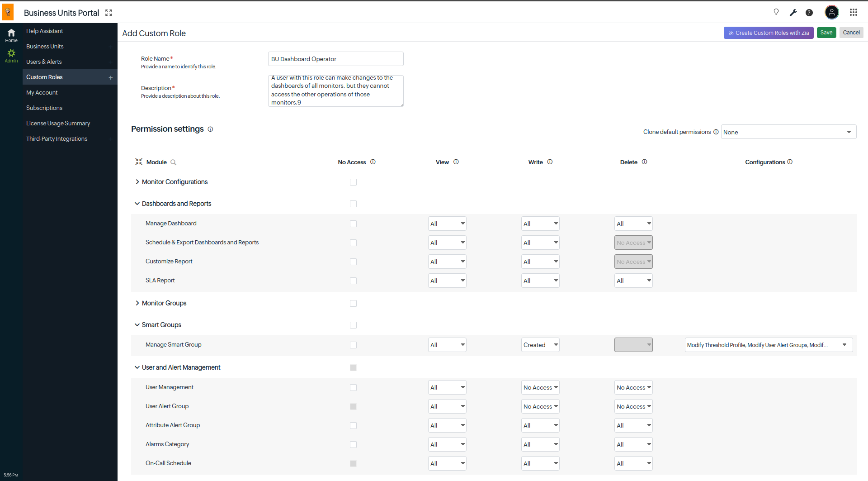Screen dimensions: 868x481
Task: Open Delete dropdown for User Alert Group
Action: tap(633, 406)
